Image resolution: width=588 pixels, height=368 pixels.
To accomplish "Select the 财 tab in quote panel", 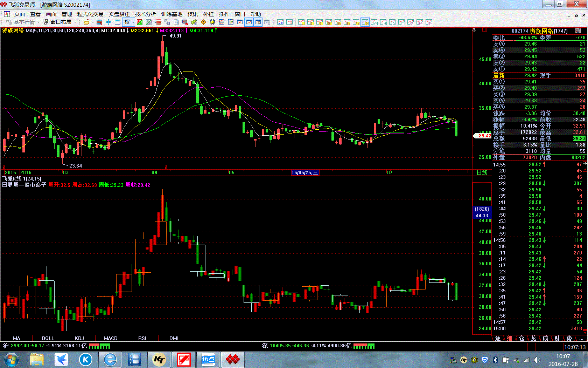I will [557, 338].
